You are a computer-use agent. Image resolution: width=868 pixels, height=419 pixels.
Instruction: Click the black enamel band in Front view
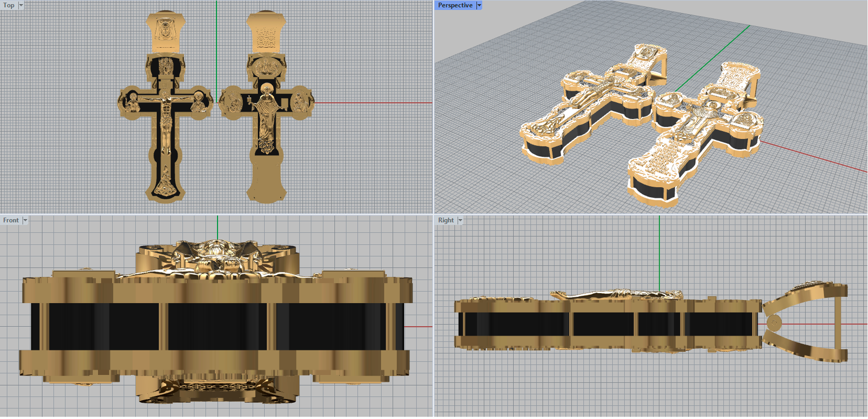217,326
